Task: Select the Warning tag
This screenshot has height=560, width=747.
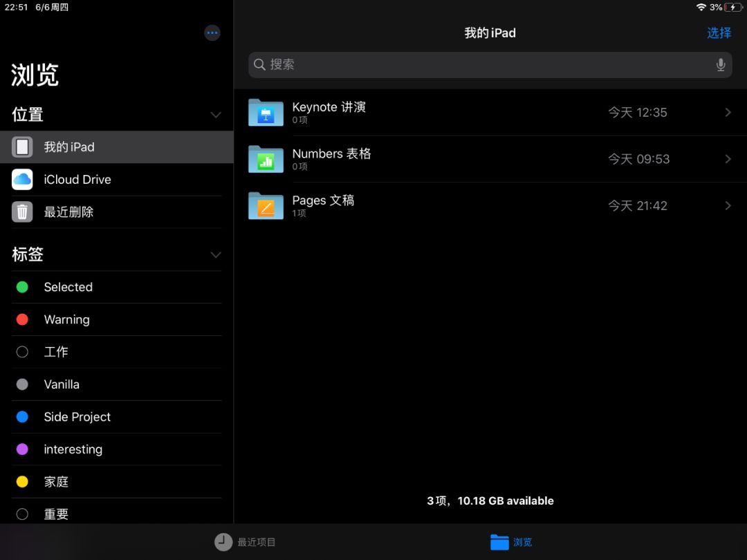Action: point(66,319)
